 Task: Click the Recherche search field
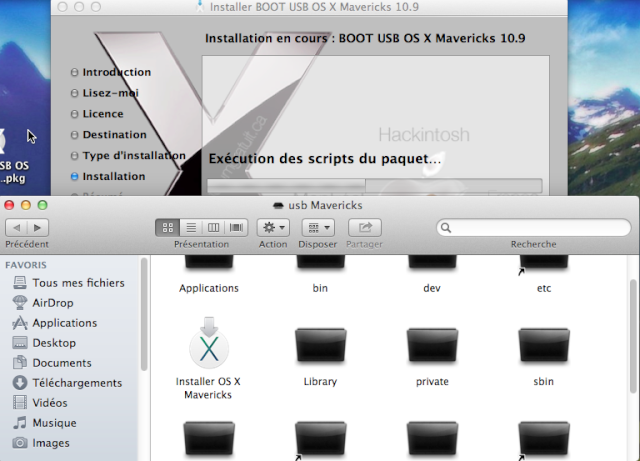pos(533,227)
